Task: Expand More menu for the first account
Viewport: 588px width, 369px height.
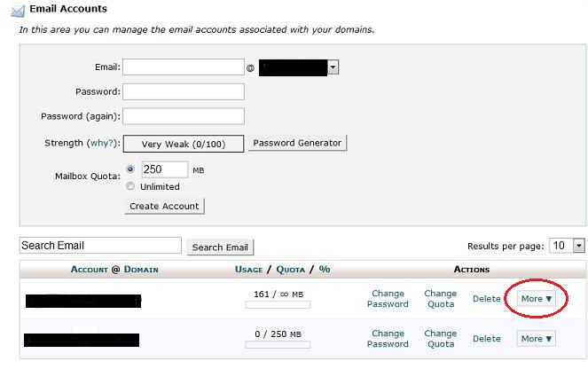Action: (537, 299)
